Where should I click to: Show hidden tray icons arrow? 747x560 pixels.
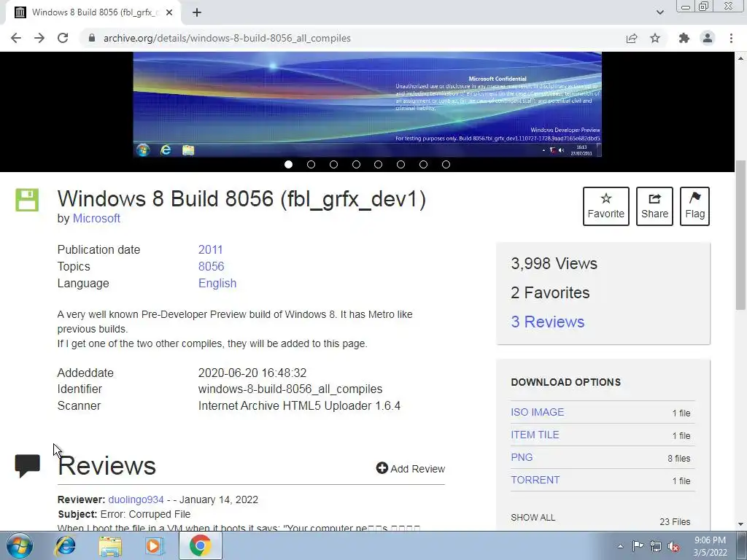[x=620, y=546]
